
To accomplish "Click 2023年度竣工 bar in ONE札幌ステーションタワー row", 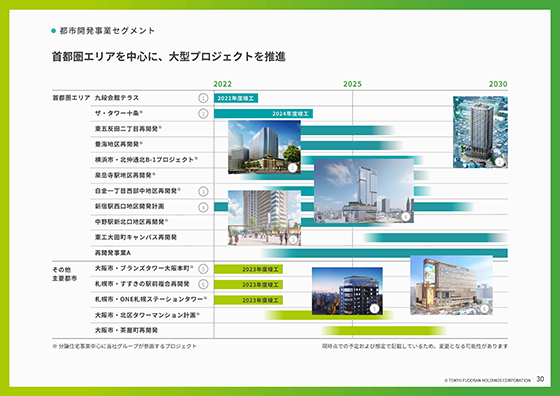I will 248,300.
